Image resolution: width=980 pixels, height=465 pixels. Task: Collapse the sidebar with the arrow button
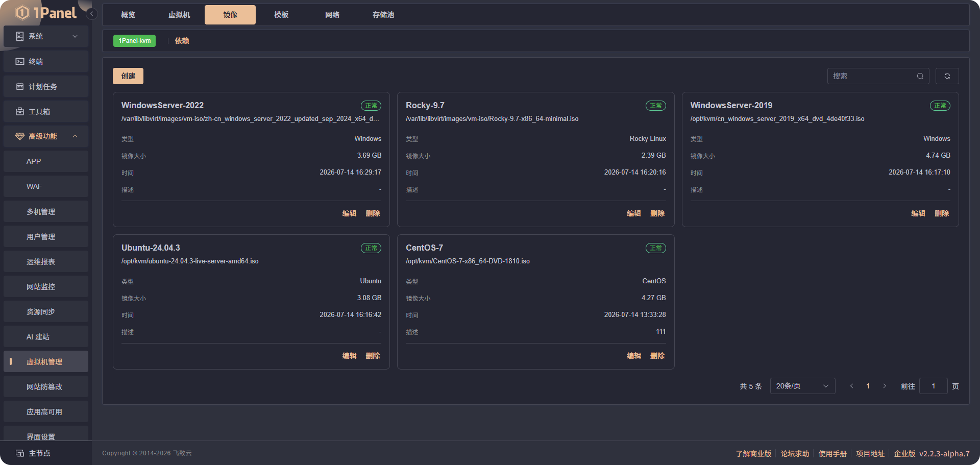[91, 14]
